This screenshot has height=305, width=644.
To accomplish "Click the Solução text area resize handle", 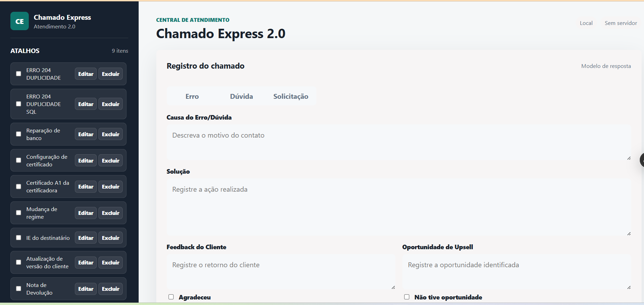I will pos(629,234).
